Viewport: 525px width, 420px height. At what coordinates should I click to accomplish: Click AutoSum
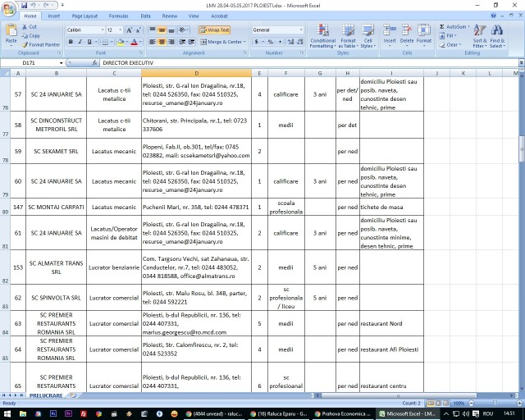[454, 27]
